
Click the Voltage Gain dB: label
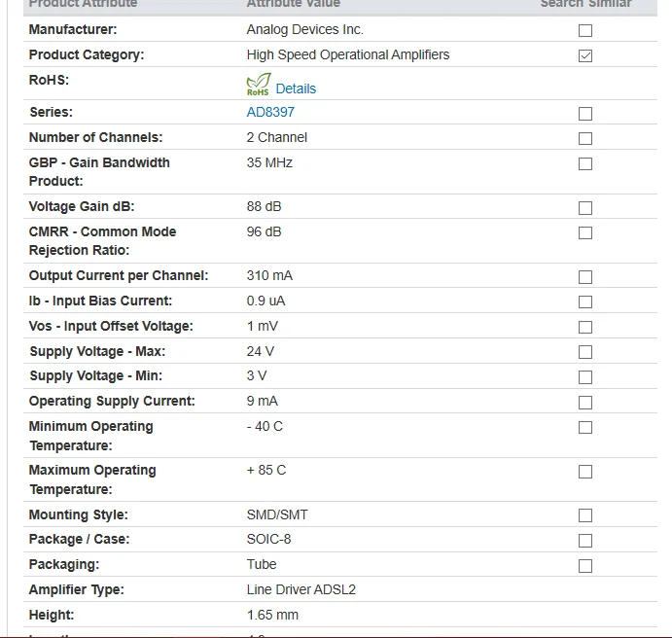[82, 206]
